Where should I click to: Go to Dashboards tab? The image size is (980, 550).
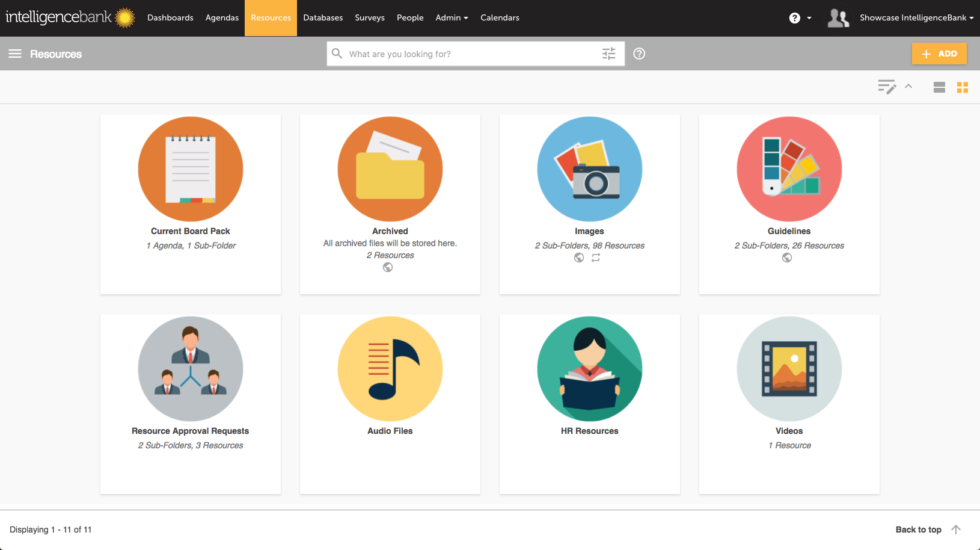[x=170, y=17]
